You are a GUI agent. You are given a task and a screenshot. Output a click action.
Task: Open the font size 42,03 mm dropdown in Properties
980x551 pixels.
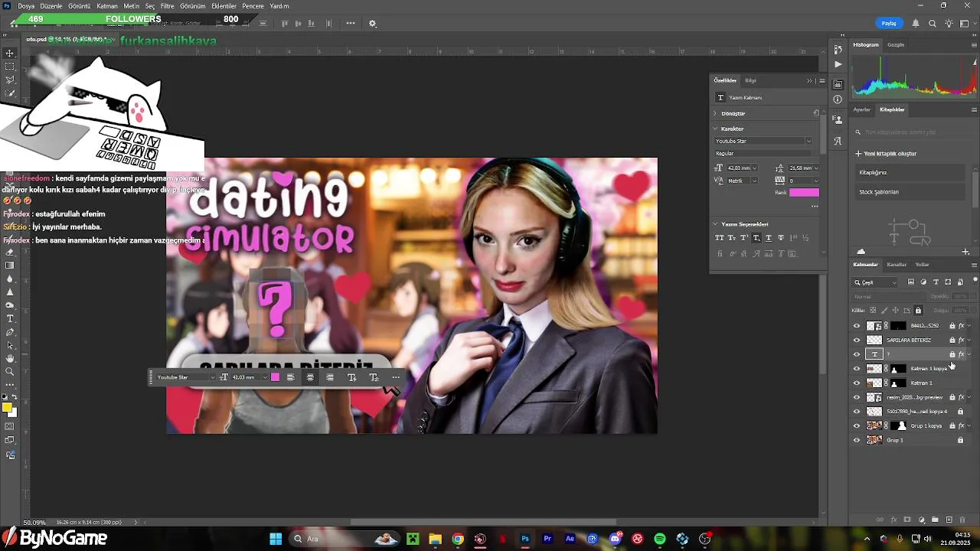755,168
